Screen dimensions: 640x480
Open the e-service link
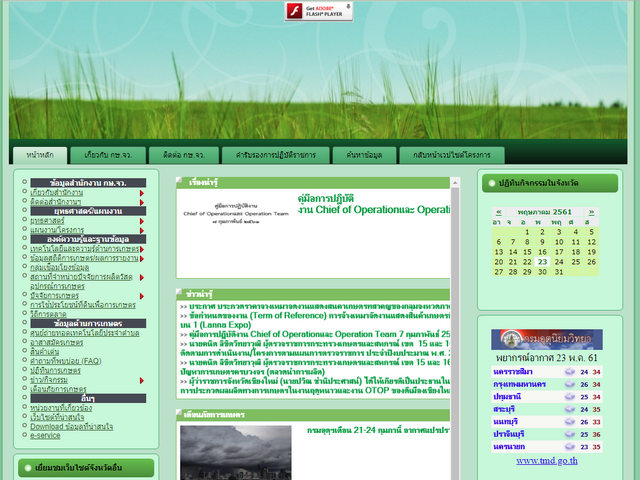point(45,436)
